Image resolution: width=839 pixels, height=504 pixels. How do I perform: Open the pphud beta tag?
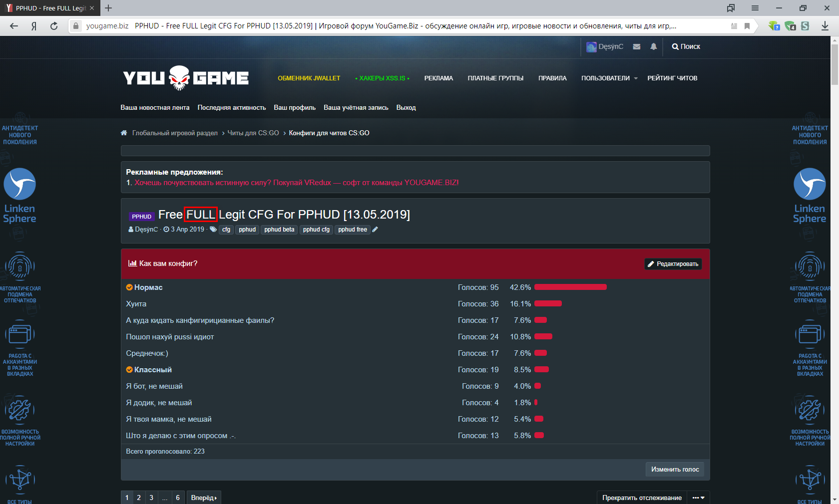click(279, 230)
